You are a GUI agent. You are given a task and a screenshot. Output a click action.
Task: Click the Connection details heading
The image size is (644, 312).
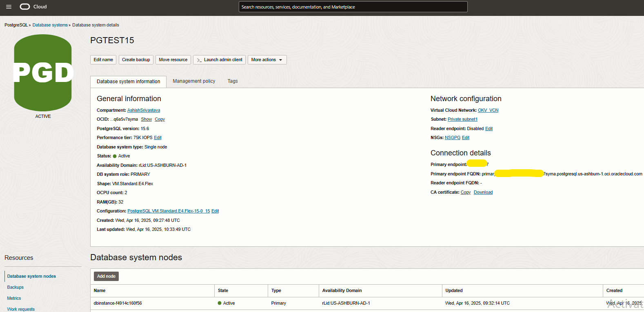click(461, 153)
